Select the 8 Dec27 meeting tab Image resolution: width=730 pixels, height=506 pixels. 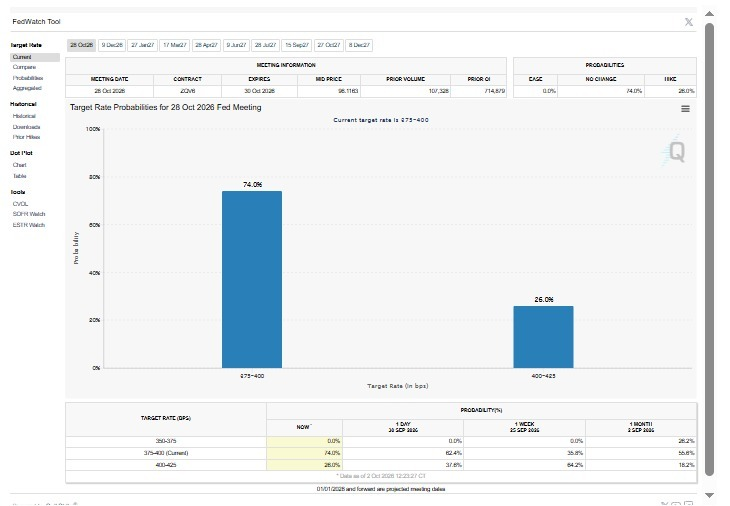point(359,45)
